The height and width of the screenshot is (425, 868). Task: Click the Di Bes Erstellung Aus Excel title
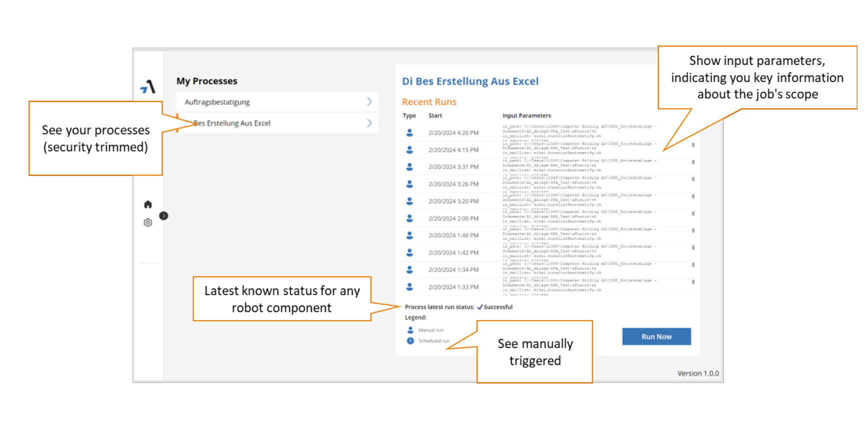470,81
